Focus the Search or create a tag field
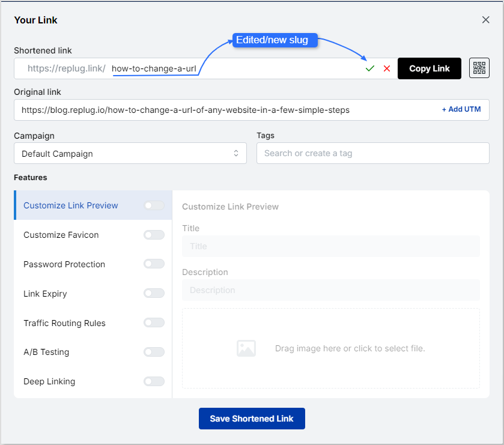This screenshot has height=445, width=504. coord(373,153)
